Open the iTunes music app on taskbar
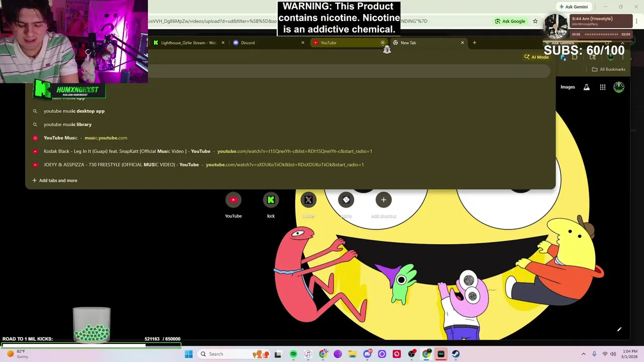 point(308,354)
